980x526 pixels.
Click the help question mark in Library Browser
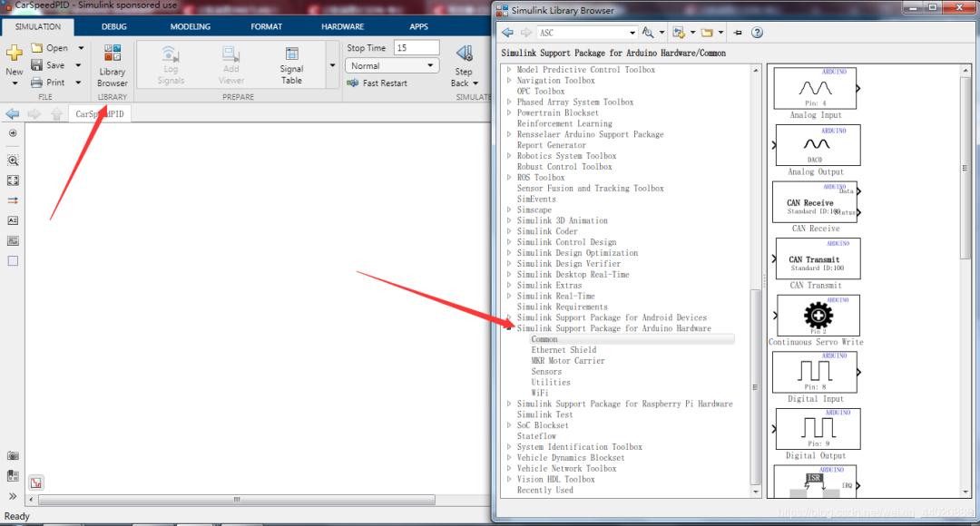(757, 33)
